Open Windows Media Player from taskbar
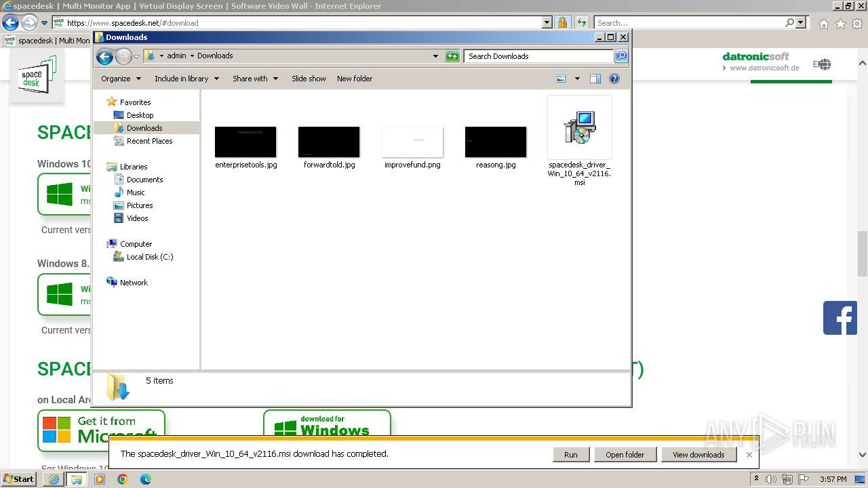 [100, 479]
